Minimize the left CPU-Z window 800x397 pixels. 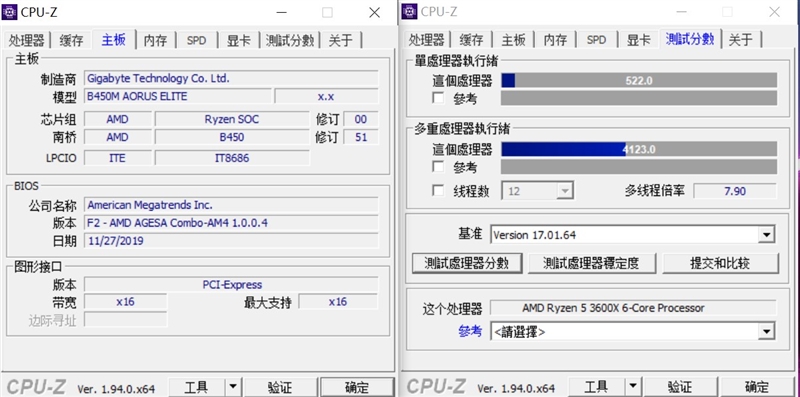(282, 12)
